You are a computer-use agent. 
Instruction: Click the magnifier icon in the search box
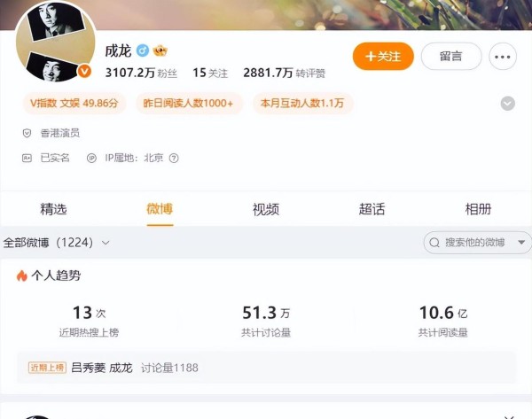pyautogui.click(x=434, y=243)
